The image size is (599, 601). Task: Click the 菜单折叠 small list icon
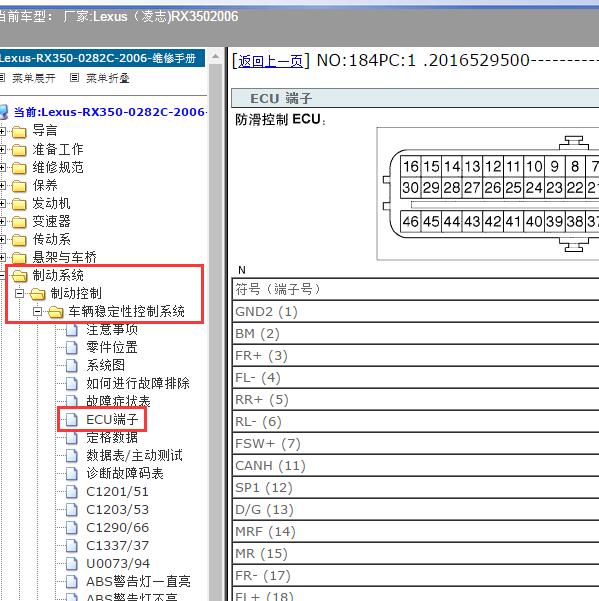(x=75, y=78)
